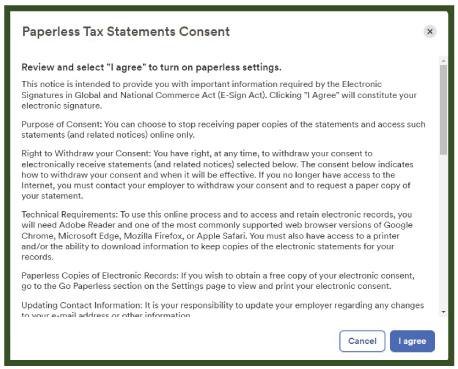Click the scrollbar up arrow
This screenshot has width=458, height=369.
[x=443, y=61]
